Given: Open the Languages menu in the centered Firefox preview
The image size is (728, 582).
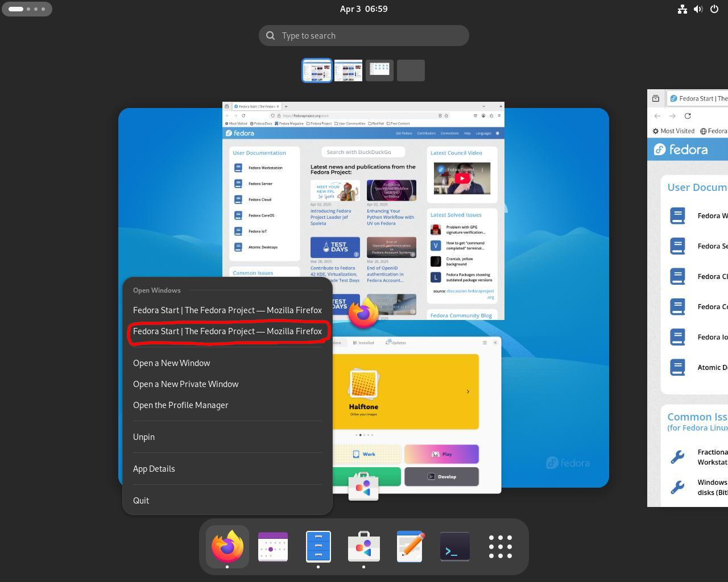Looking at the screenshot, I should (x=483, y=133).
